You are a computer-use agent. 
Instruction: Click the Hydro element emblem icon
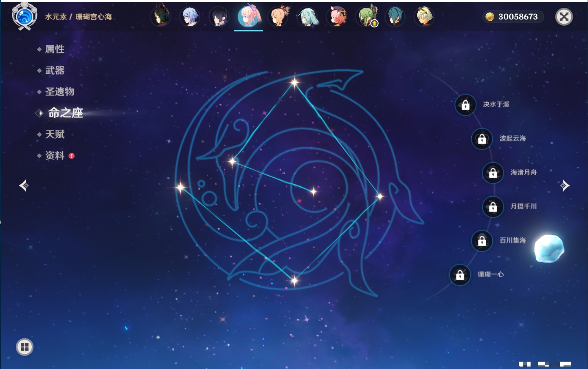[24, 16]
